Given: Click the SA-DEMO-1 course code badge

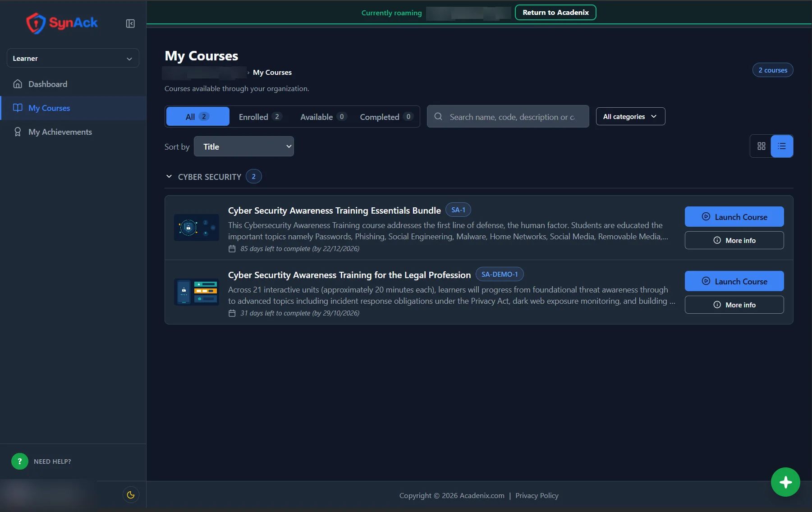Looking at the screenshot, I should (500, 274).
